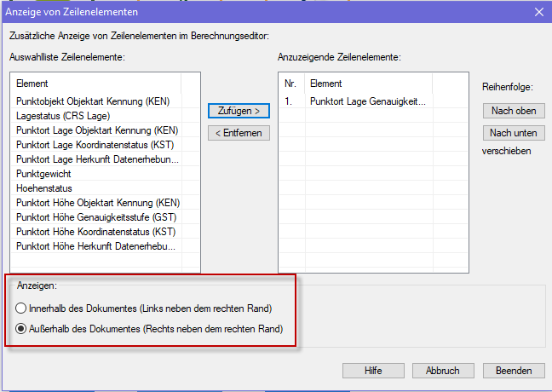Select 'Lagestatus (CRS Lage)' in selection list

63,116
